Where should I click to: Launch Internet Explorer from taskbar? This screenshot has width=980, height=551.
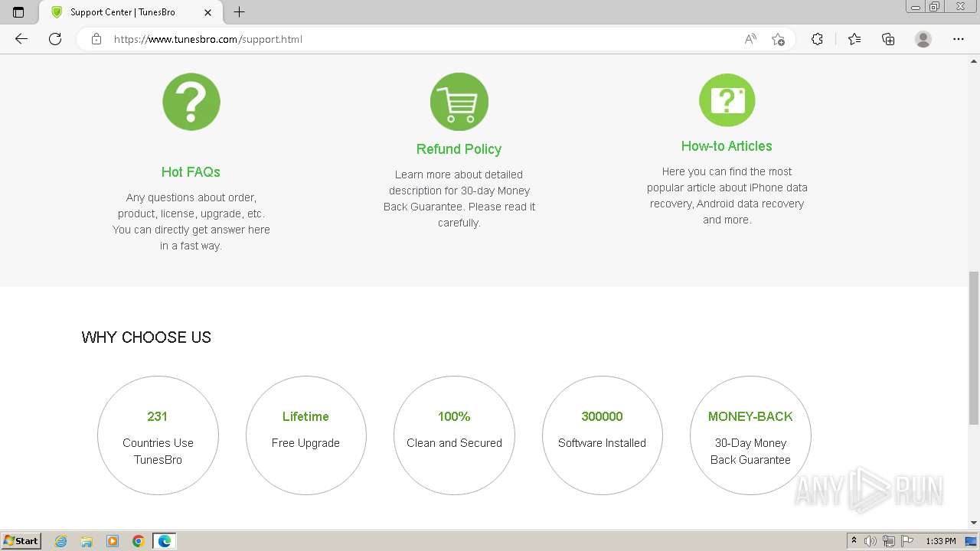point(60,541)
